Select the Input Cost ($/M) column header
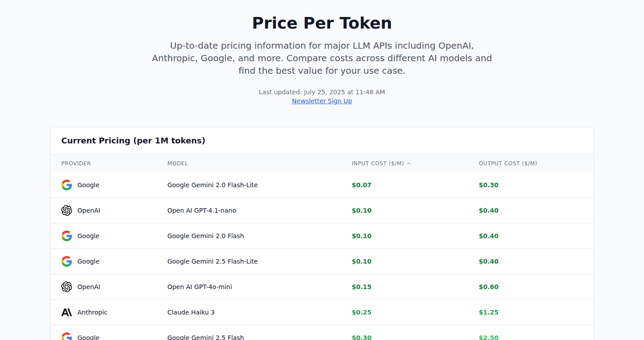Image resolution: width=644 pixels, height=340 pixels. tap(378, 164)
